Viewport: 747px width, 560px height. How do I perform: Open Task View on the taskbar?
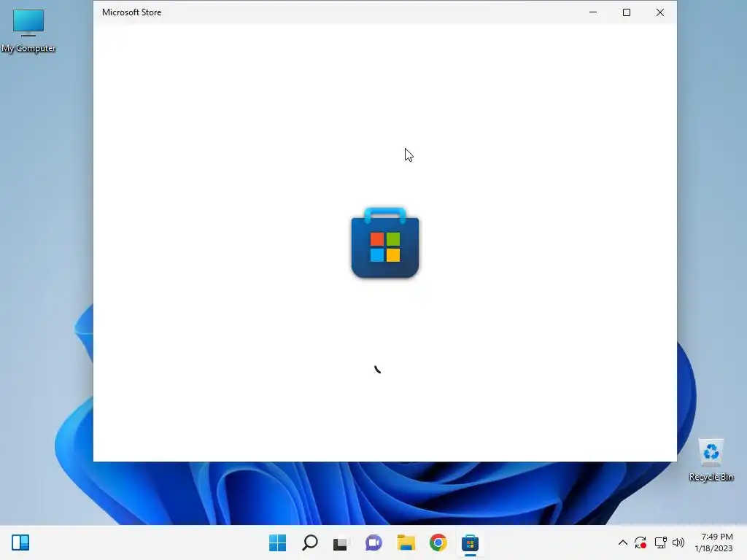click(341, 542)
